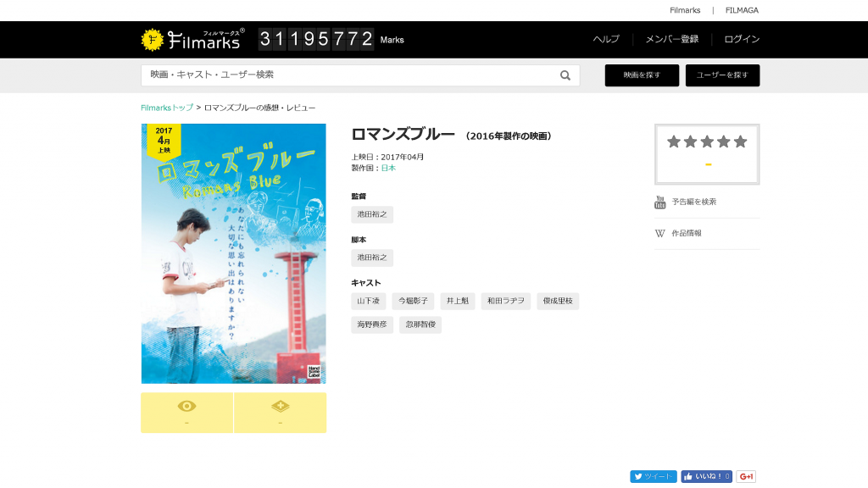This screenshot has width=868, height=488.
Task: Open メンバー登録 registration page
Action: (672, 39)
